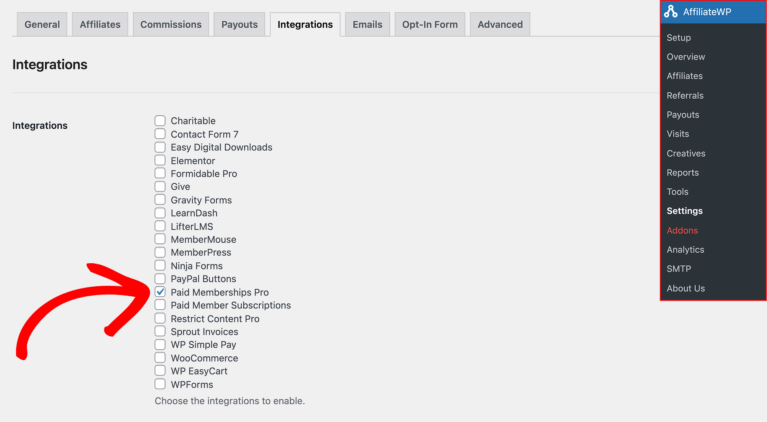Switch to the Emails tab

[367, 25]
